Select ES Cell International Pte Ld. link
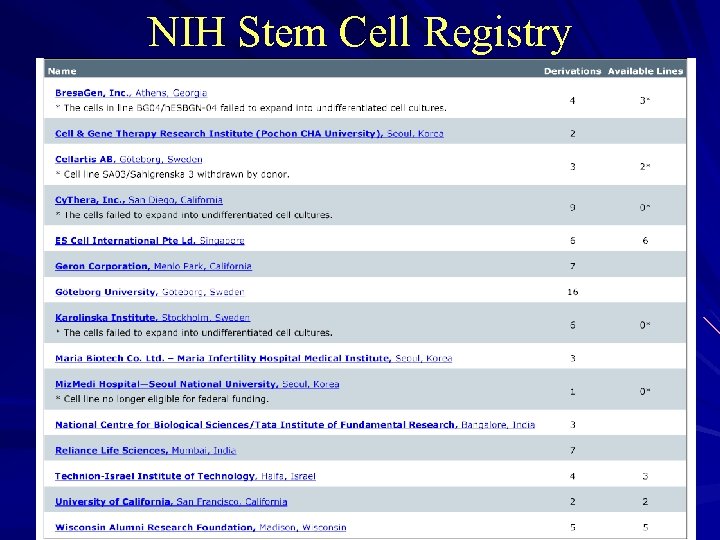Image resolution: width=720 pixels, height=540 pixels. pyautogui.click(x=150, y=241)
